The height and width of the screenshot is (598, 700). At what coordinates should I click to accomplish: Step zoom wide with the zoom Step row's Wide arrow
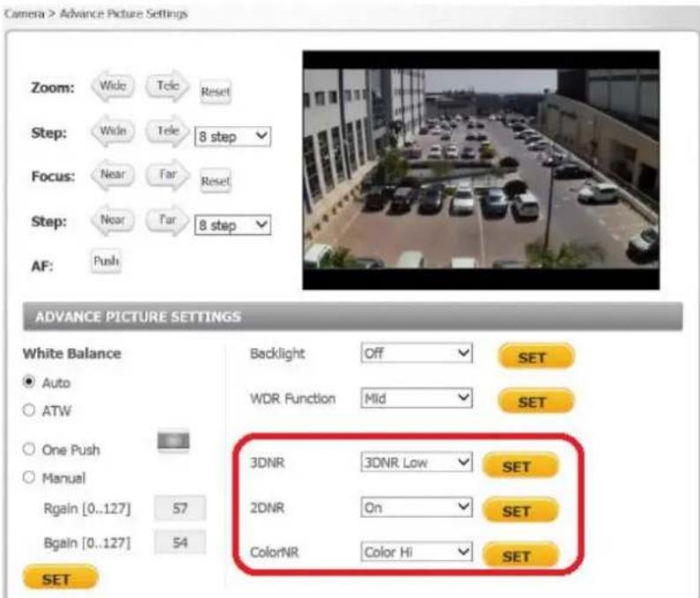pyautogui.click(x=113, y=131)
